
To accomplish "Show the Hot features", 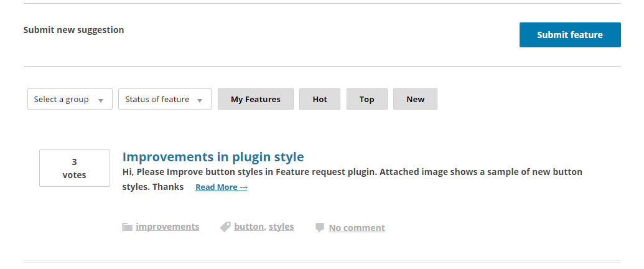I will point(320,100).
